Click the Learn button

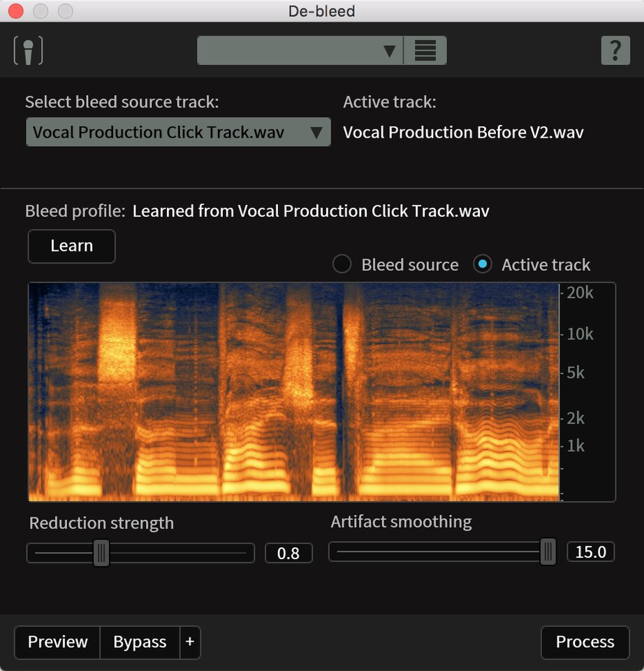(71, 246)
